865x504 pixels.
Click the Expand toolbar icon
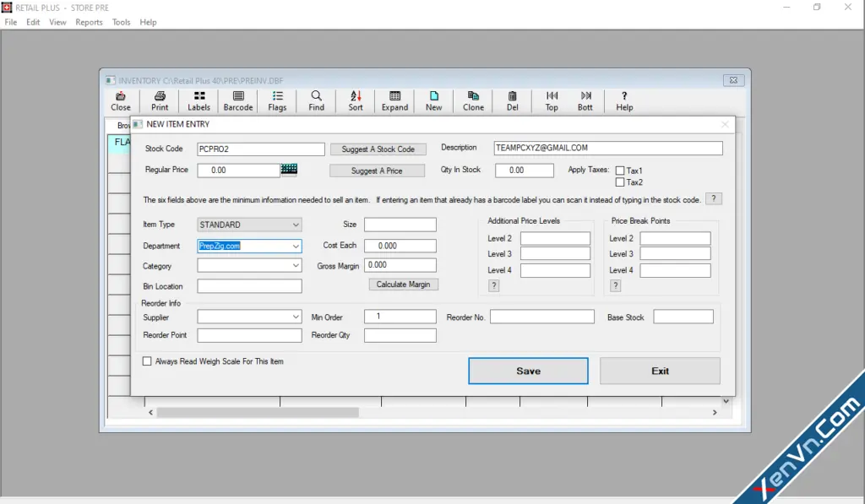394,101
